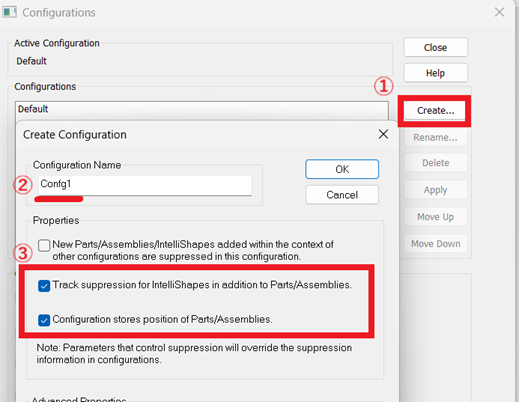Close the Create Configuration dialog with X
Image resolution: width=519 pixels, height=402 pixels.
point(383,134)
